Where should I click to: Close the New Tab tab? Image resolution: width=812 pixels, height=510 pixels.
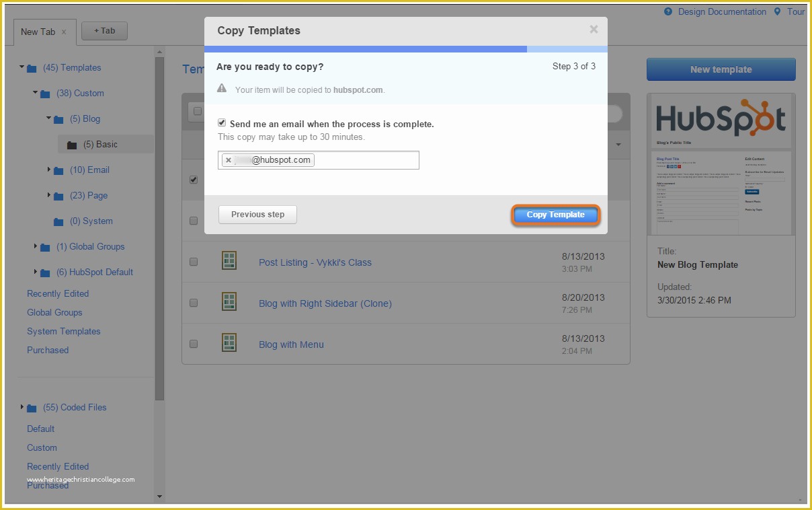pyautogui.click(x=65, y=32)
